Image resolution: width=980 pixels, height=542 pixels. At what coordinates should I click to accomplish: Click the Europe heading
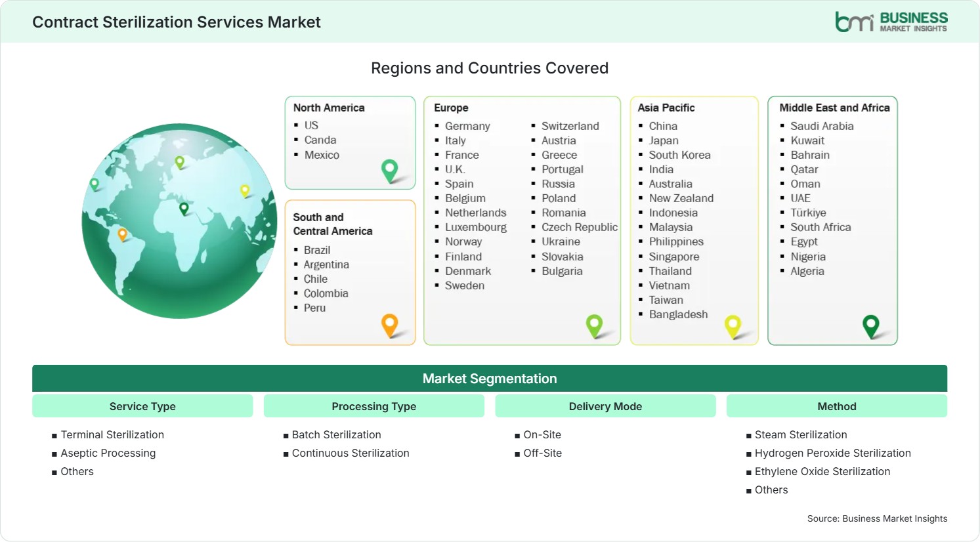coord(451,108)
